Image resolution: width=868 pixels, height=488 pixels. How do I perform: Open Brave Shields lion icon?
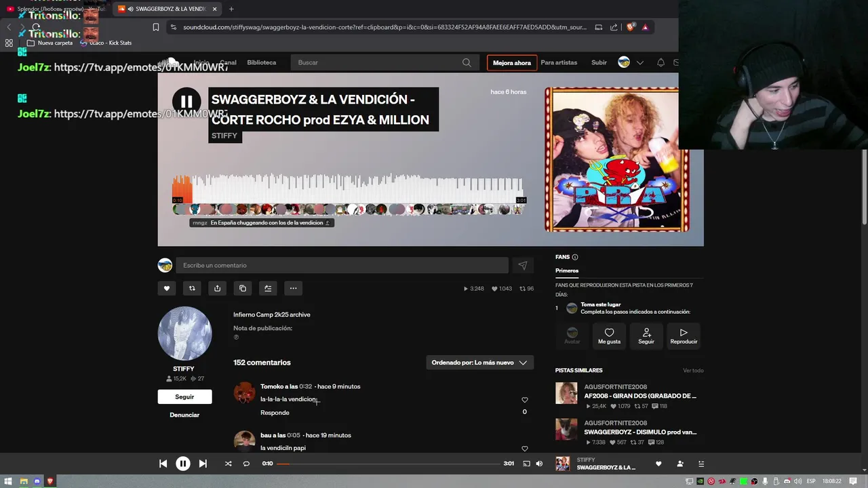630,27
